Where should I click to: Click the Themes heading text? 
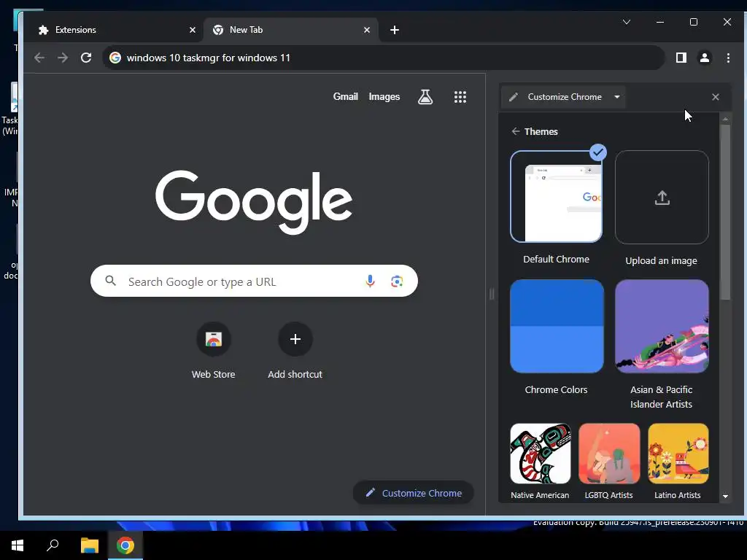tap(541, 131)
